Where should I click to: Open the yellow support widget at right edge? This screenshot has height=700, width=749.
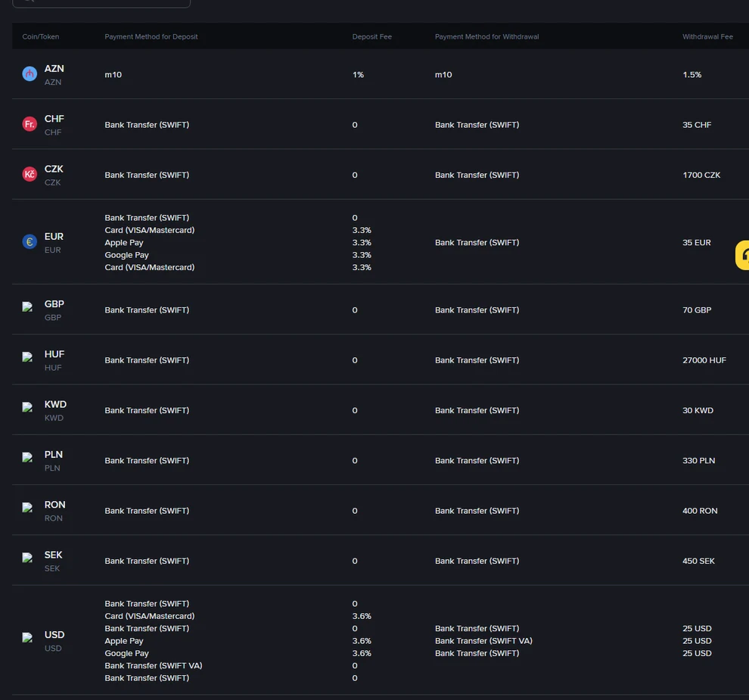(742, 255)
